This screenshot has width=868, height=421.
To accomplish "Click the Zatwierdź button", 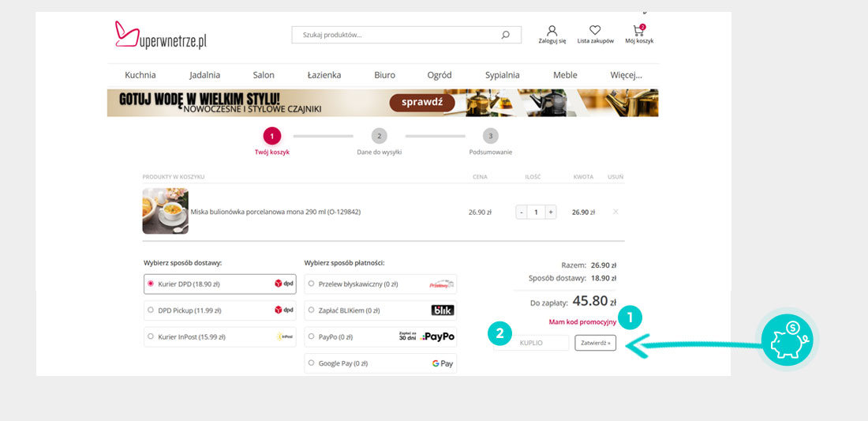I will (x=595, y=343).
